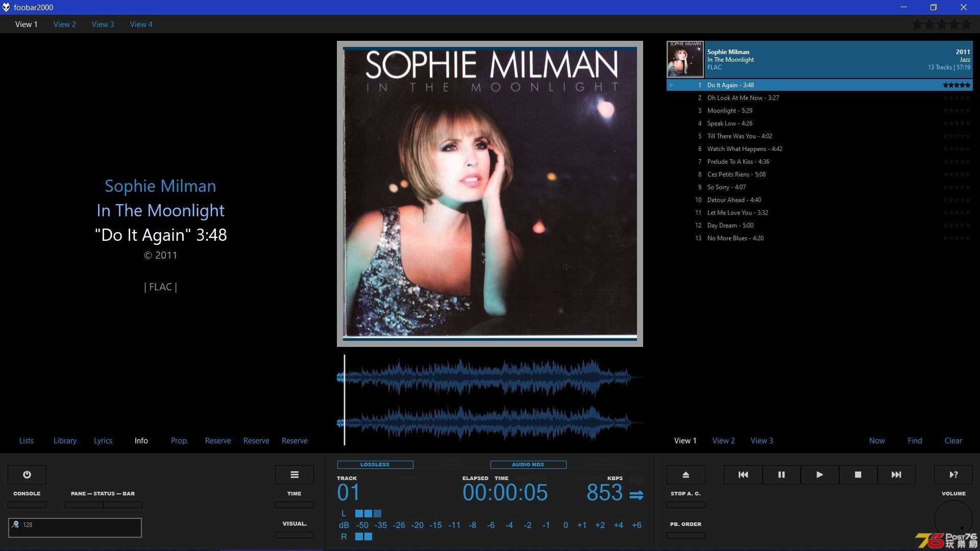Click the search field containing 128
980x551 pixels.
pyautogui.click(x=75, y=528)
